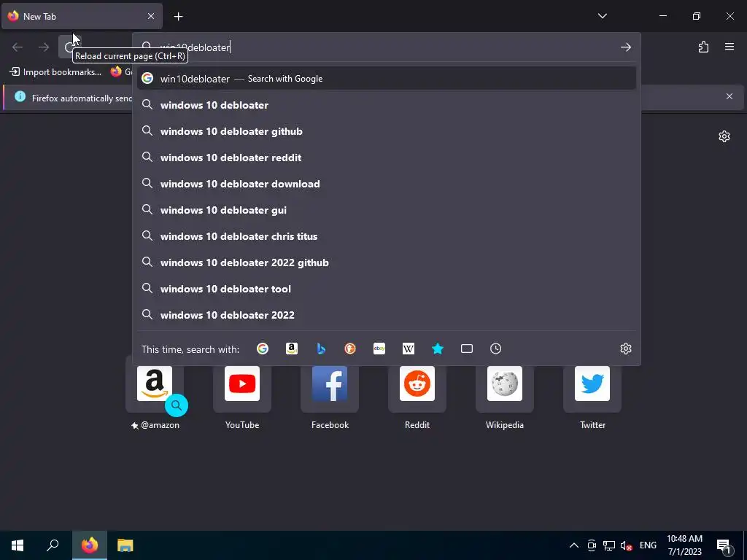Screen dimensions: 747x560
Task: Choose suggestion "windows 10 debloater reddit"
Action: coord(387,157)
